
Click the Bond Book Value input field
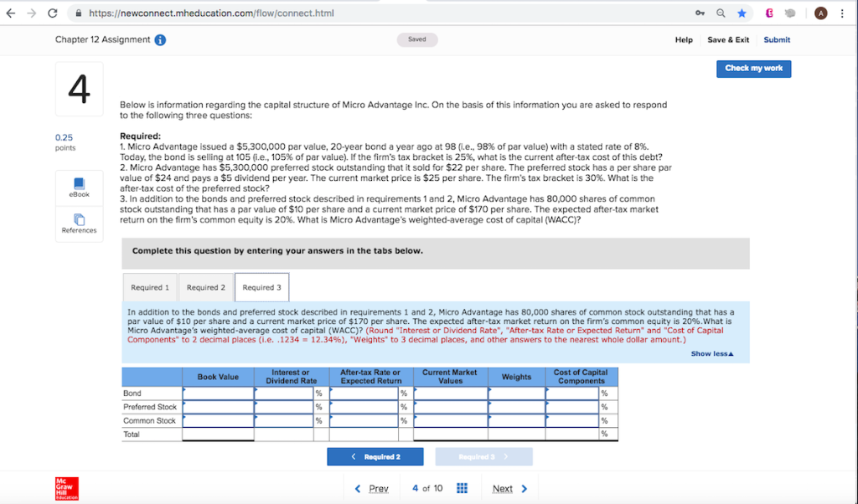click(218, 393)
